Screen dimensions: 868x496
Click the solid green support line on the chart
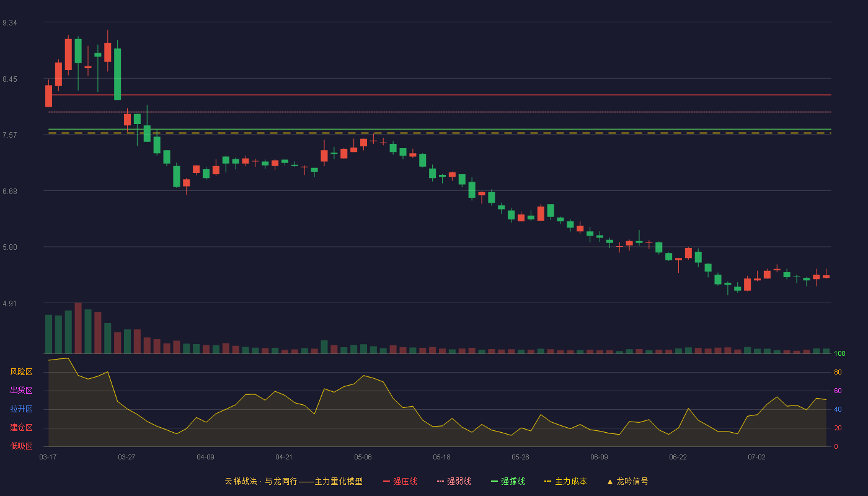[x=440, y=129]
